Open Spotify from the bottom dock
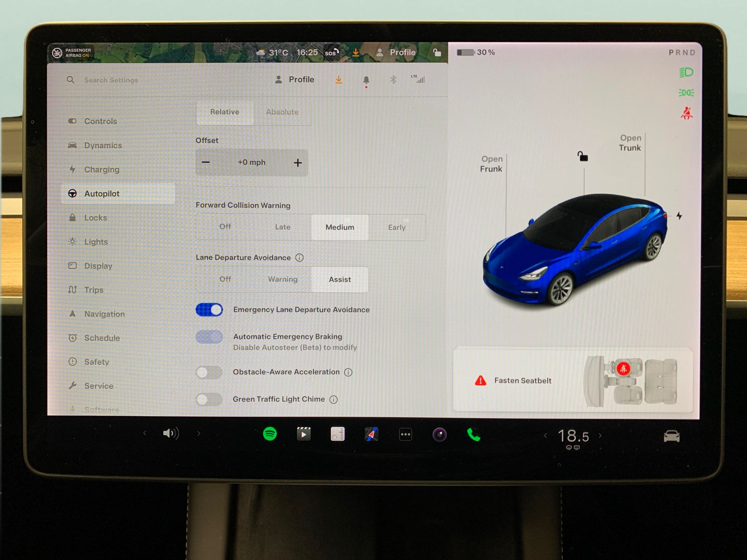747x560 pixels. [270, 434]
